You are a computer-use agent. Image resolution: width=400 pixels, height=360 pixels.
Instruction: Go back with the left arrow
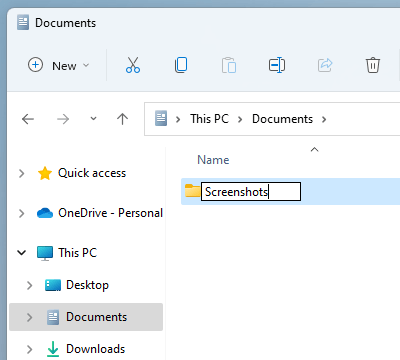click(x=28, y=119)
